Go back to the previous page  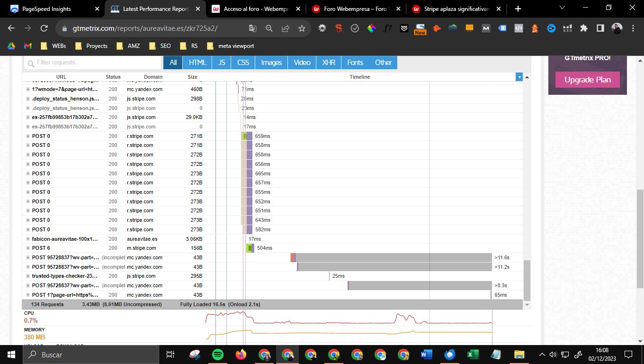pyautogui.click(x=11, y=28)
